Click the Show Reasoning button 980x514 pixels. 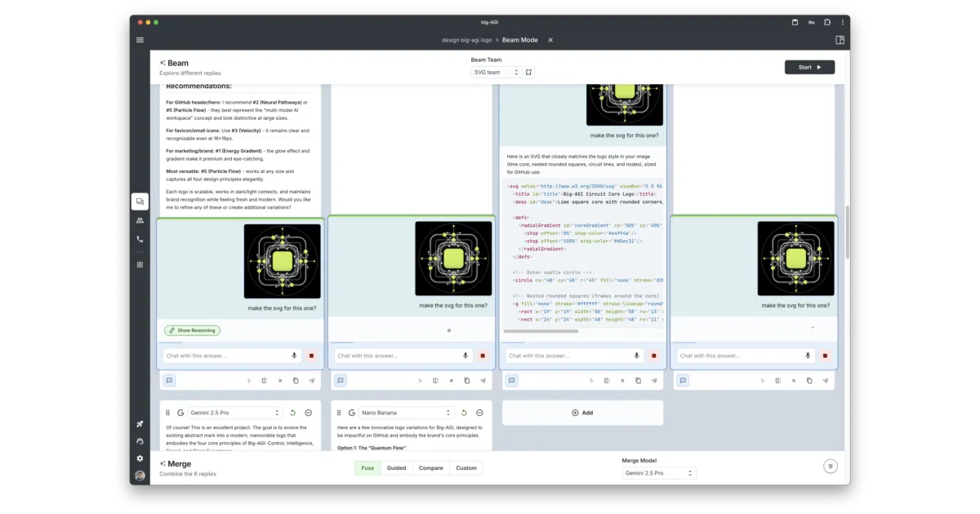click(x=192, y=330)
